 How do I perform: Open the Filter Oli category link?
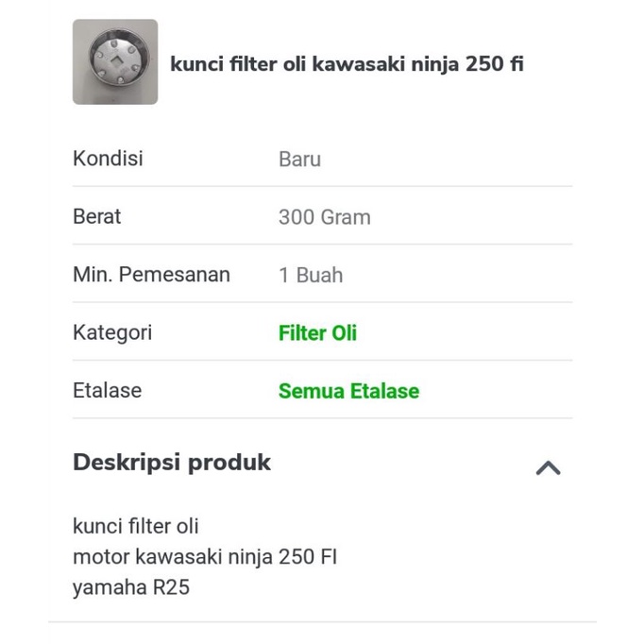click(317, 333)
